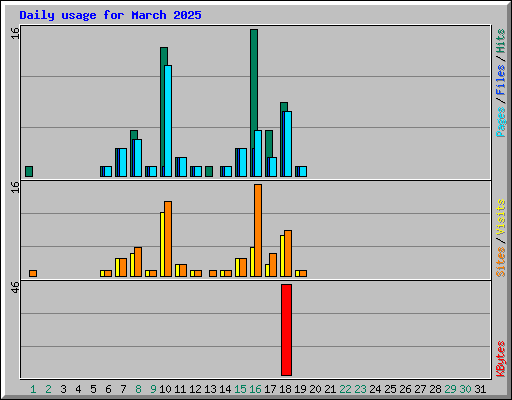
Task: Click the red 'KBytes' legend text
Action: click(x=501, y=359)
